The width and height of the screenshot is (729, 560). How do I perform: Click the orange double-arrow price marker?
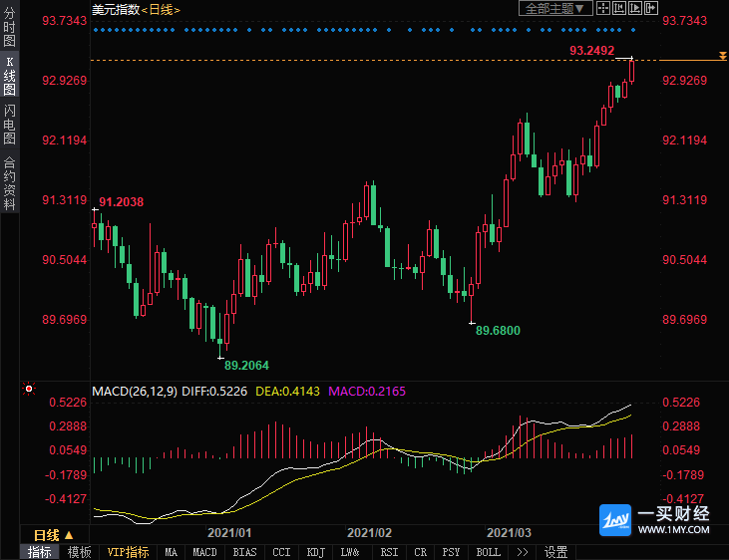722,56
